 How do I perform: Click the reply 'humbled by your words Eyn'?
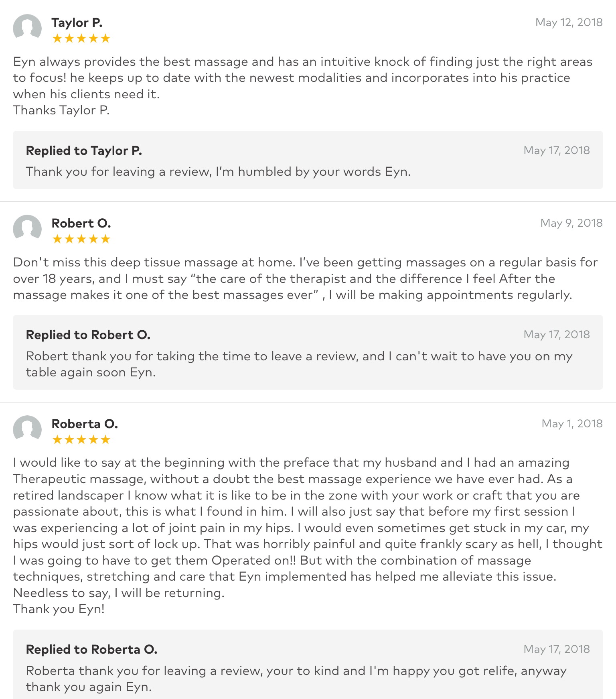[x=218, y=172]
